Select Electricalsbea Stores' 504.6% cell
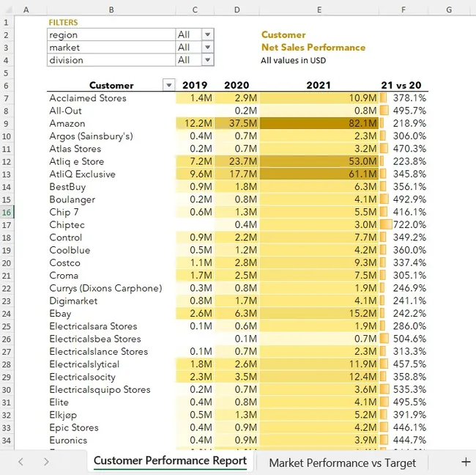Image resolution: width=476 pixels, height=475 pixels. pos(404,339)
